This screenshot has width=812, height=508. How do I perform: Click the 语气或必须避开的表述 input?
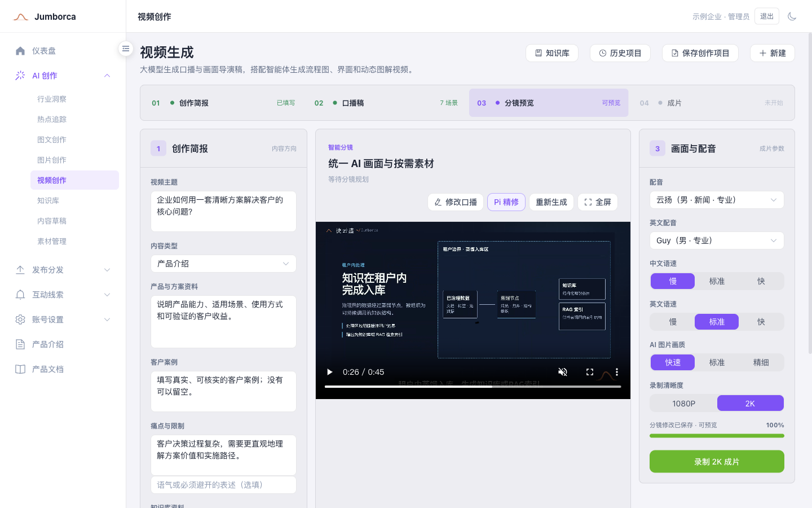(x=223, y=485)
